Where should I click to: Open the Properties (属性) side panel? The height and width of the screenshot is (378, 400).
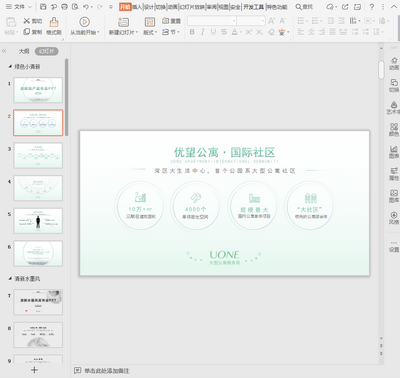394,174
